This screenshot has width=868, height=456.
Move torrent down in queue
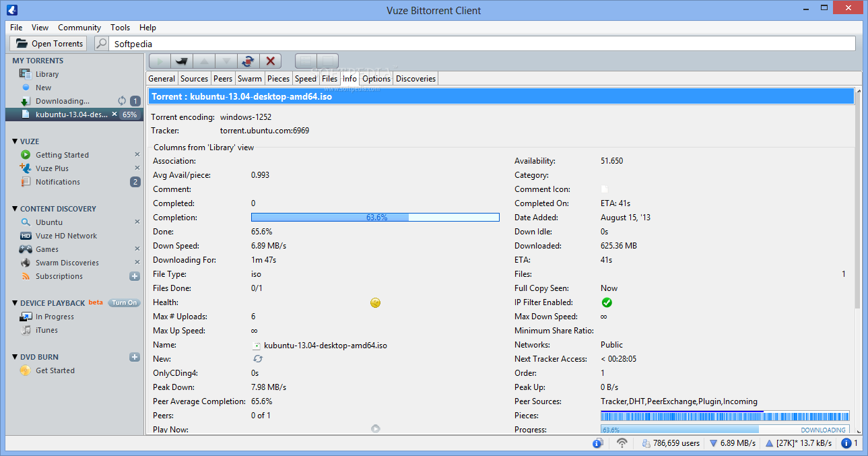[226, 61]
